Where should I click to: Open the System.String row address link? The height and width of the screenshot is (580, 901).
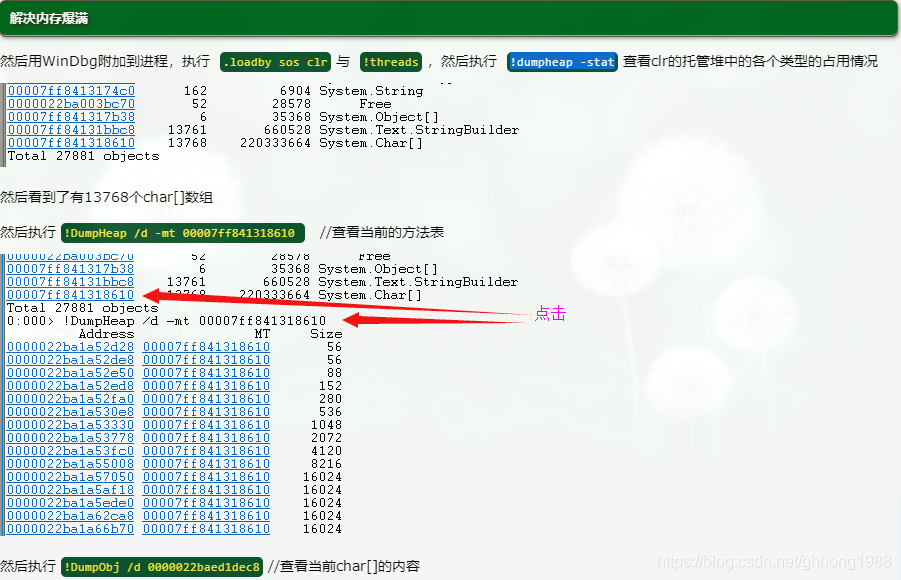(70, 91)
